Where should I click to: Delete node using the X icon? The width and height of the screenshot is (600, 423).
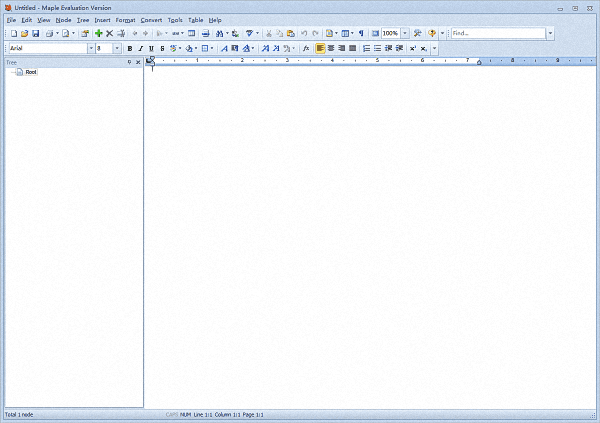pyautogui.click(x=110, y=33)
